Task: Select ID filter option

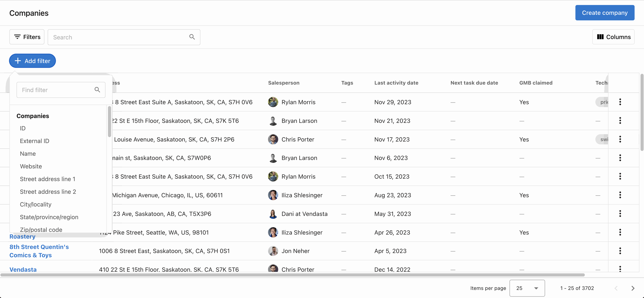Action: click(23, 128)
